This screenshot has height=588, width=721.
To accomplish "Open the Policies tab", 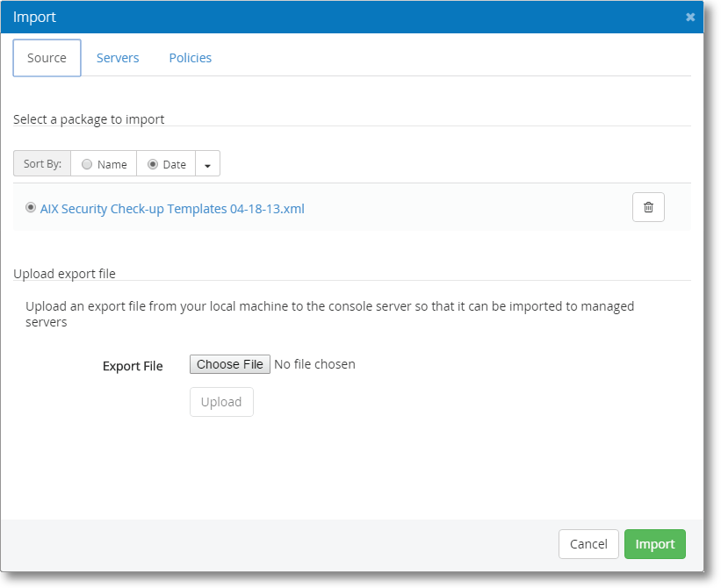I will (x=191, y=58).
